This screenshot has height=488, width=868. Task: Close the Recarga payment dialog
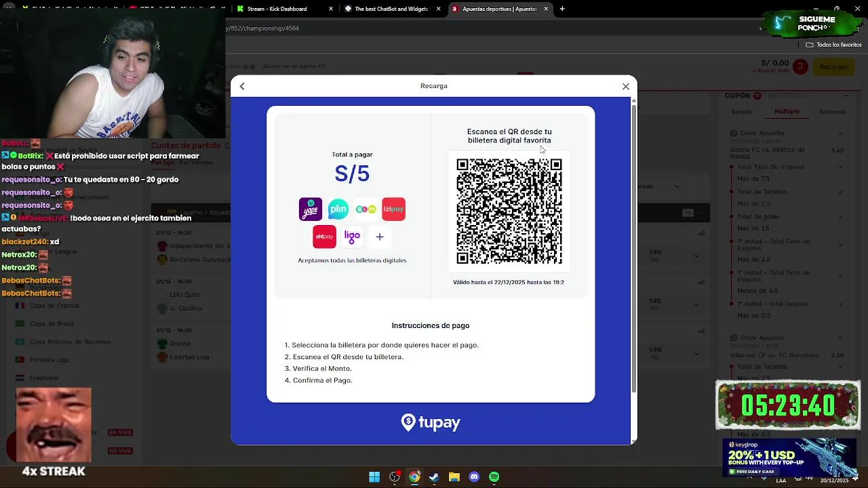pyautogui.click(x=625, y=86)
